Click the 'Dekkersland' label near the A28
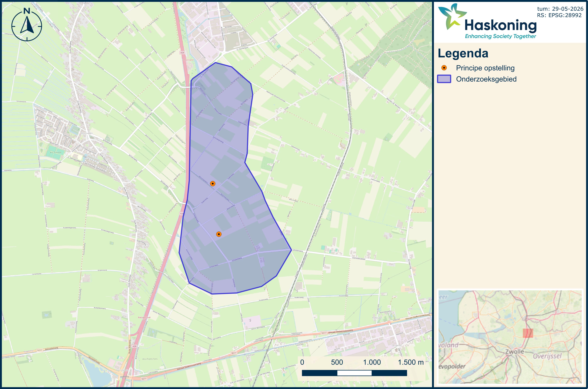This screenshot has width=588, height=389. [x=188, y=60]
